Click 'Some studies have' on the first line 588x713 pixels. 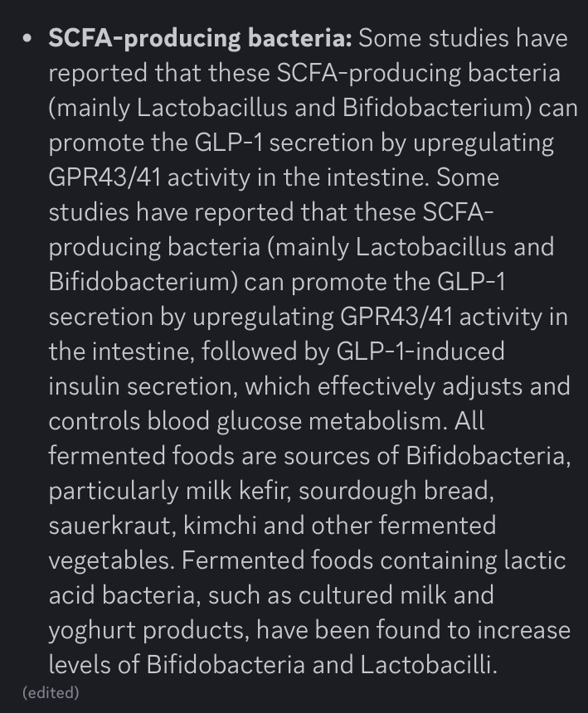click(x=463, y=38)
